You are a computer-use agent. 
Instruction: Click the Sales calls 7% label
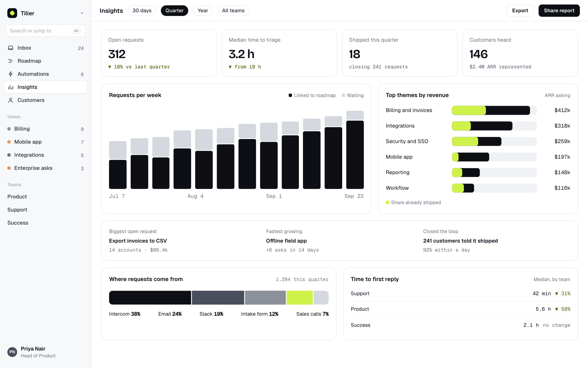coord(313,314)
